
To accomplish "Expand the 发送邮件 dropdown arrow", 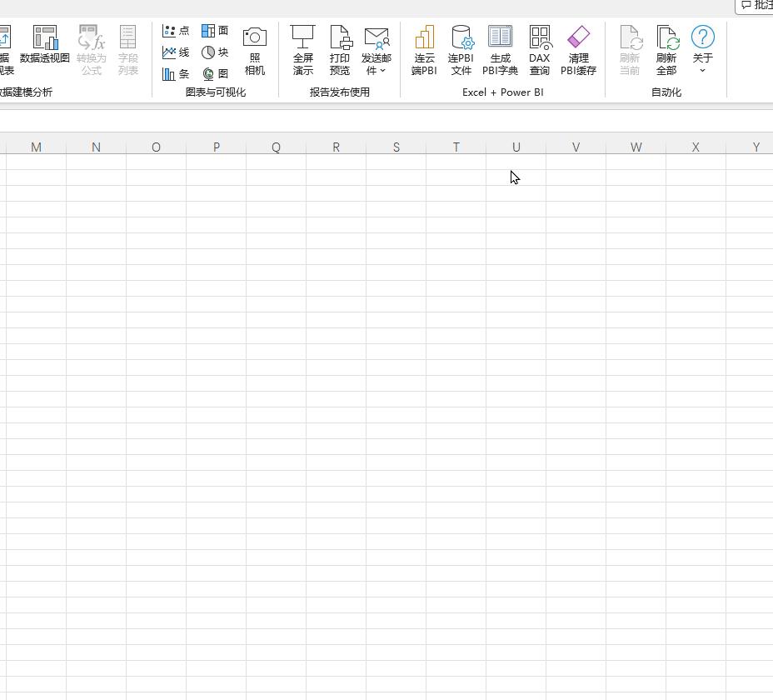I will [x=384, y=71].
